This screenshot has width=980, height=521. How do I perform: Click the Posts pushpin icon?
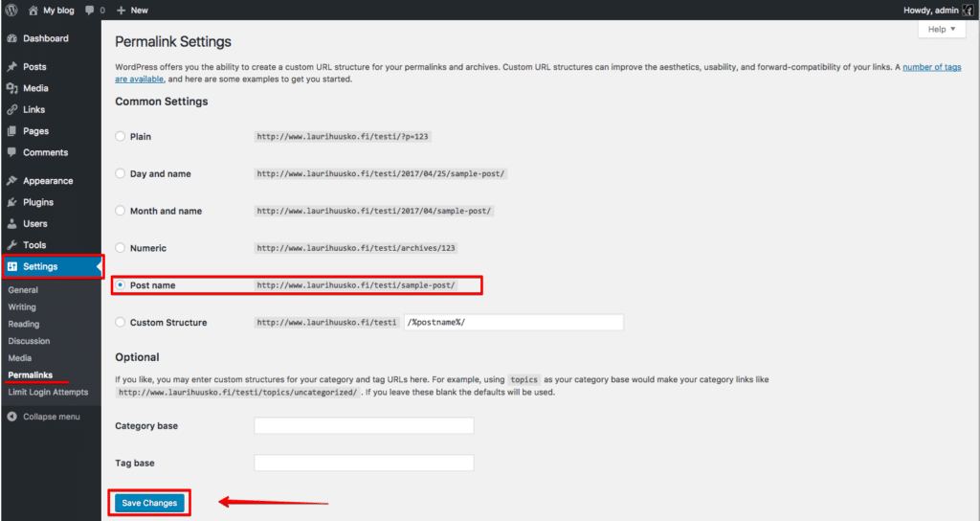click(11, 67)
